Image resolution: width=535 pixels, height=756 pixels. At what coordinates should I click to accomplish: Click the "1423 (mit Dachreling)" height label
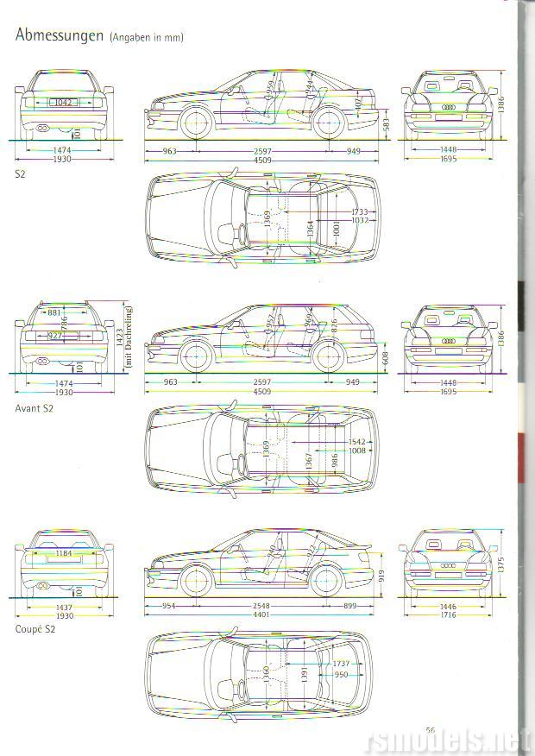pyautogui.click(x=124, y=337)
